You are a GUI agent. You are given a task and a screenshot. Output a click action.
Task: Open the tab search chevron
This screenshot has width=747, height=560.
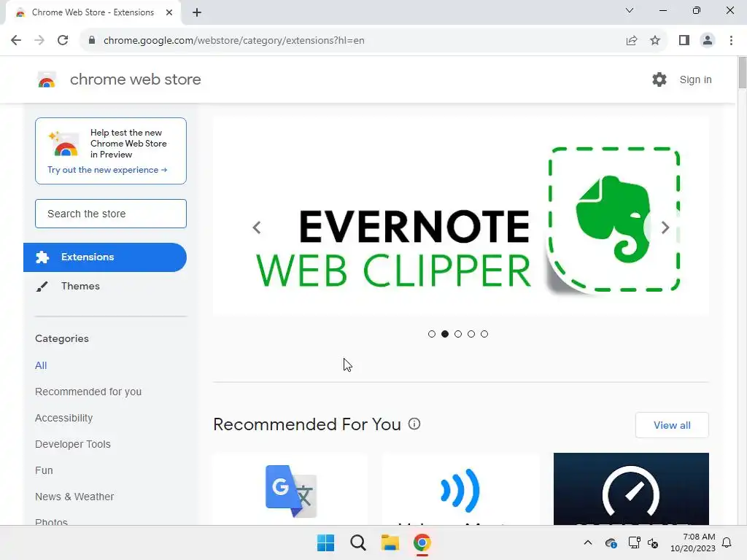point(630,10)
